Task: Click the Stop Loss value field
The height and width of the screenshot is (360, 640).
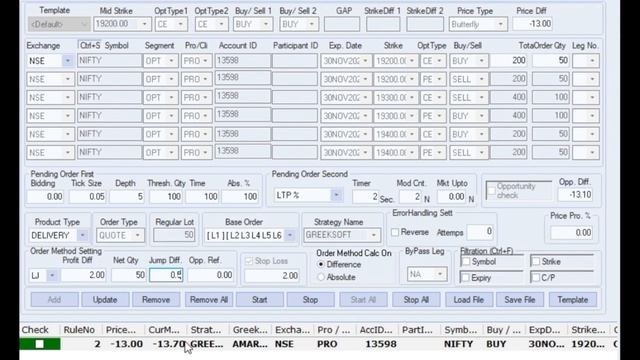Action: coord(272,276)
